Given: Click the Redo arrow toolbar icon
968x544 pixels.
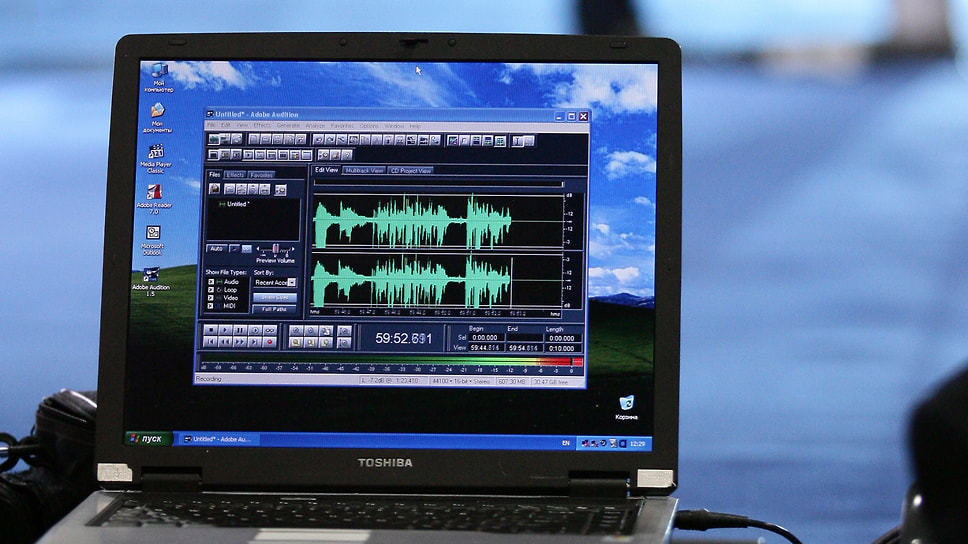Looking at the screenshot, I should pyautogui.click(x=330, y=140).
